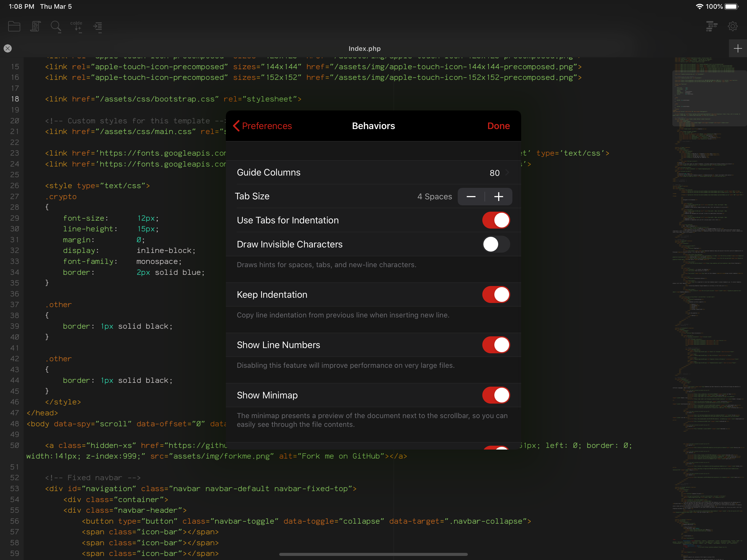
Task: Turn off Show Minimap
Action: pos(495,395)
